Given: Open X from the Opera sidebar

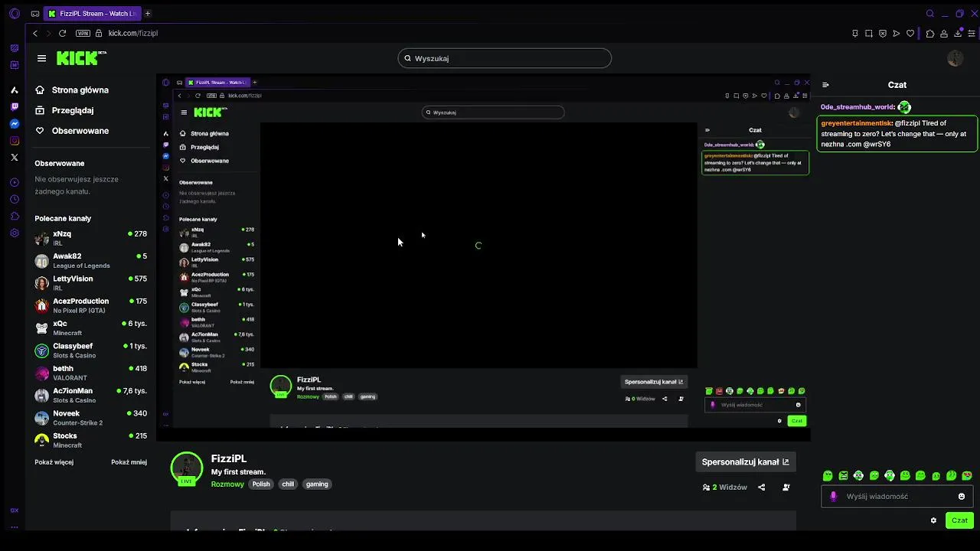Looking at the screenshot, I should click(15, 157).
